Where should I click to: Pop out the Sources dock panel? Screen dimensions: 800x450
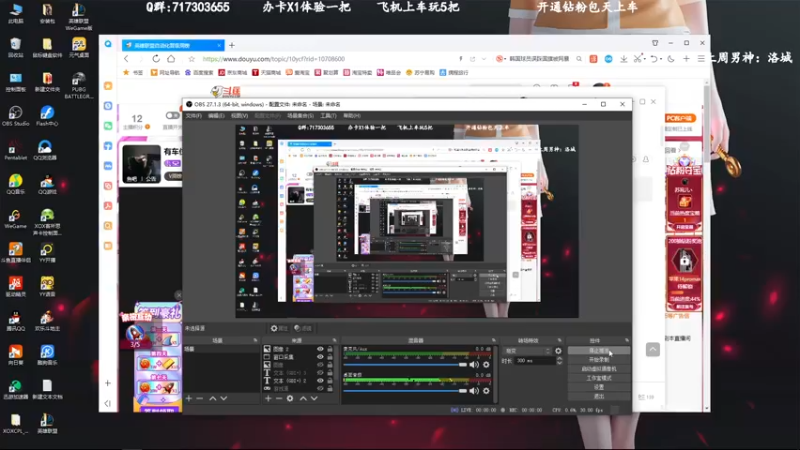pyautogui.click(x=335, y=340)
